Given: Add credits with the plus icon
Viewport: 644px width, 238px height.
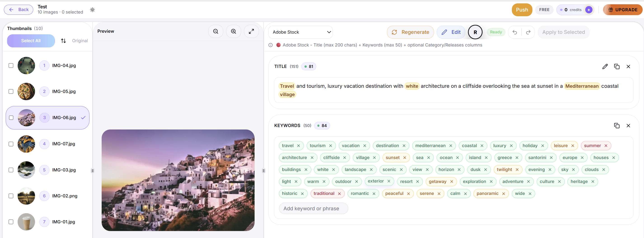Looking at the screenshot, I should [588, 10].
